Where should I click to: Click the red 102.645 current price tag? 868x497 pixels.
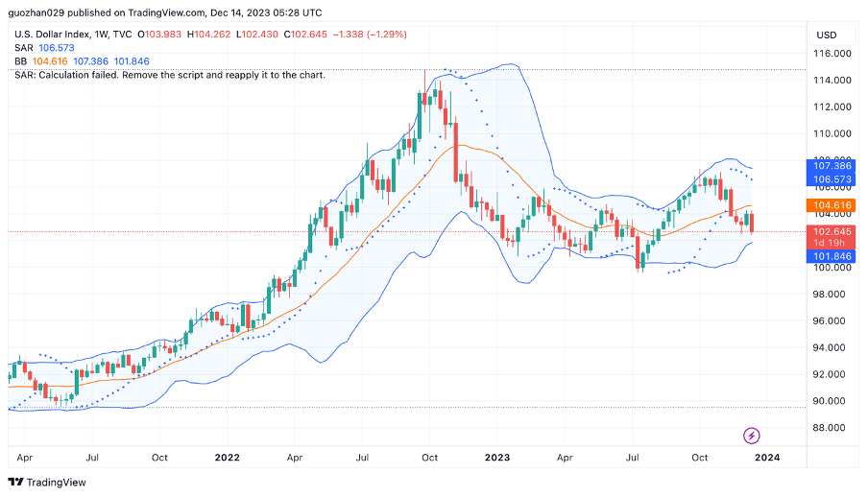tap(832, 231)
